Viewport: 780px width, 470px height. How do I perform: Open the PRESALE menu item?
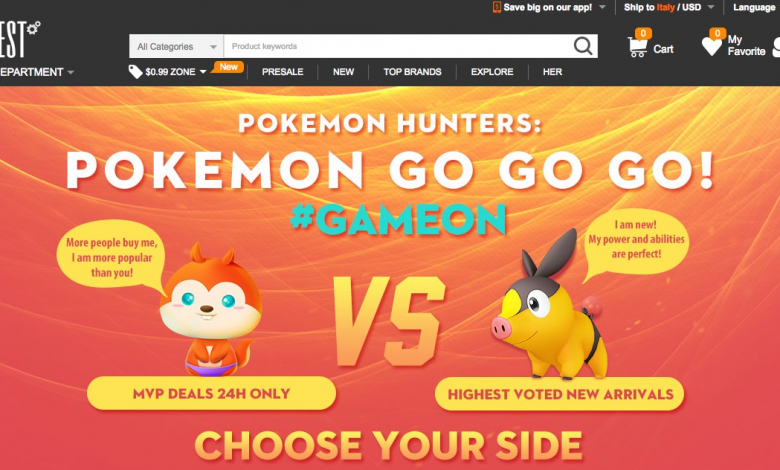coord(283,72)
